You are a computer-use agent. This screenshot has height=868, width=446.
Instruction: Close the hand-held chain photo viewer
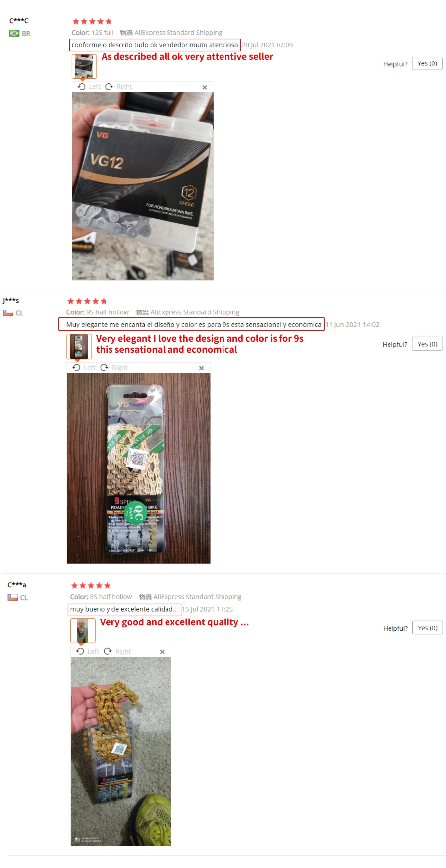[x=162, y=652]
